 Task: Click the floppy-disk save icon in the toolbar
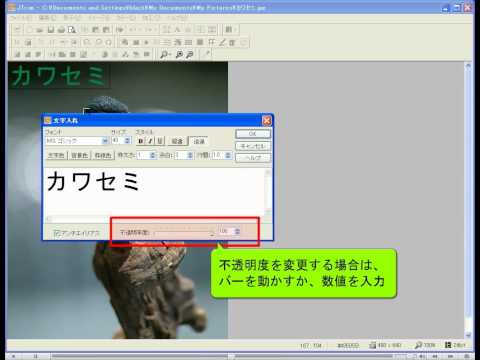pos(51,30)
